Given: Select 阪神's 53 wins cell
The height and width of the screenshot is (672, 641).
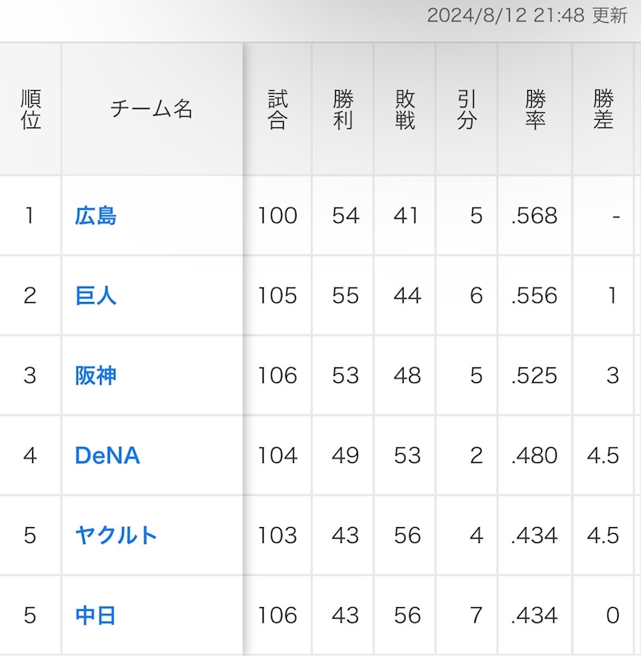Looking at the screenshot, I should (x=343, y=376).
